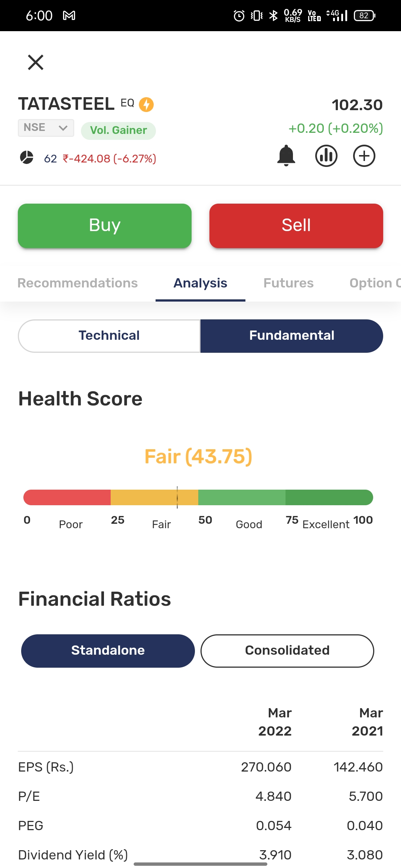Tap the Health Score marker on bar
This screenshot has width=401, height=868.
(x=177, y=497)
